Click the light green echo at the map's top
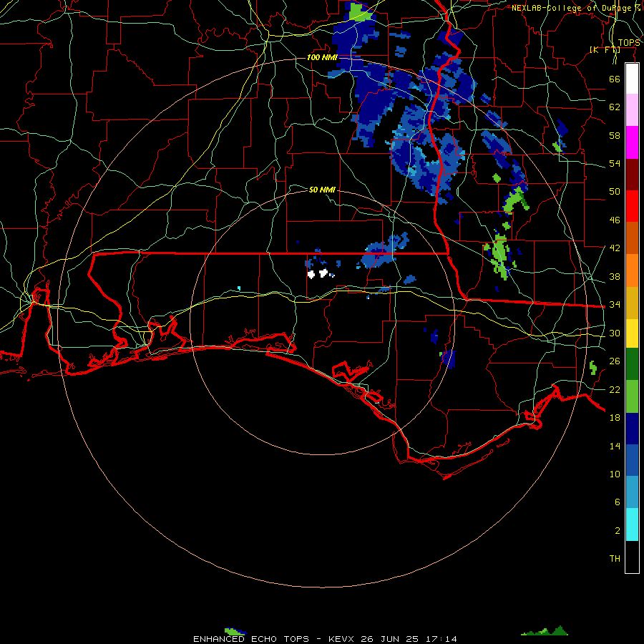Viewport: 644px width, 644px height. click(x=360, y=12)
